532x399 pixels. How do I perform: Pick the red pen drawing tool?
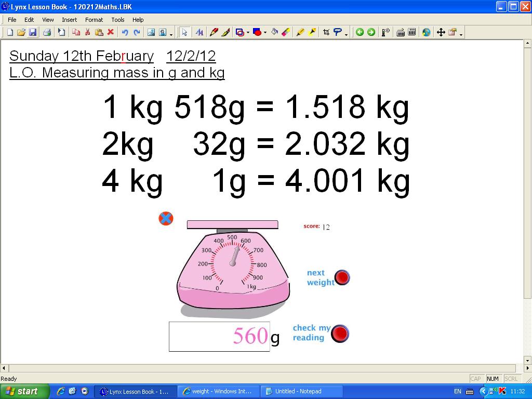pos(214,32)
